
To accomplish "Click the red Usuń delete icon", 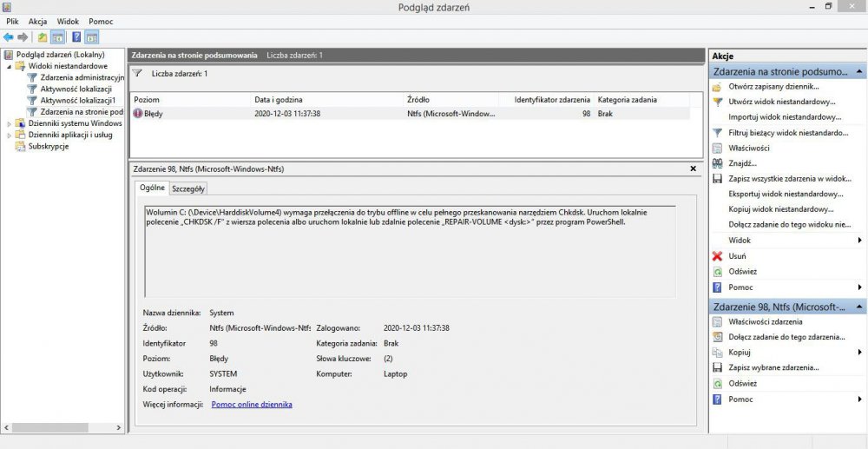I will click(x=717, y=256).
